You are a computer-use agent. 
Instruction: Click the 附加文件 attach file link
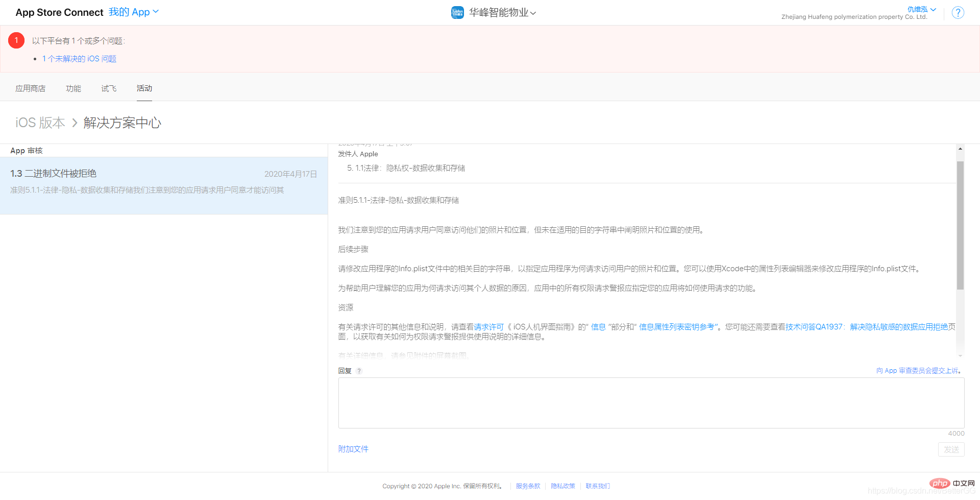[x=353, y=449]
